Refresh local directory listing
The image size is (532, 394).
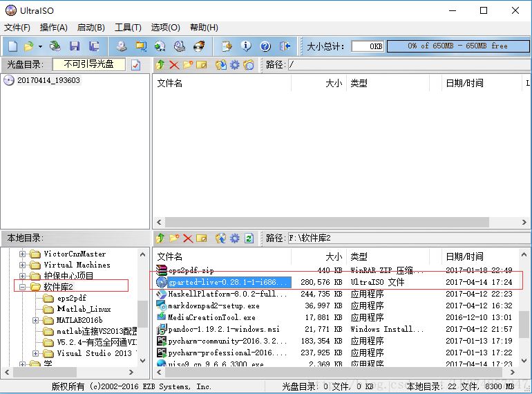point(249,238)
